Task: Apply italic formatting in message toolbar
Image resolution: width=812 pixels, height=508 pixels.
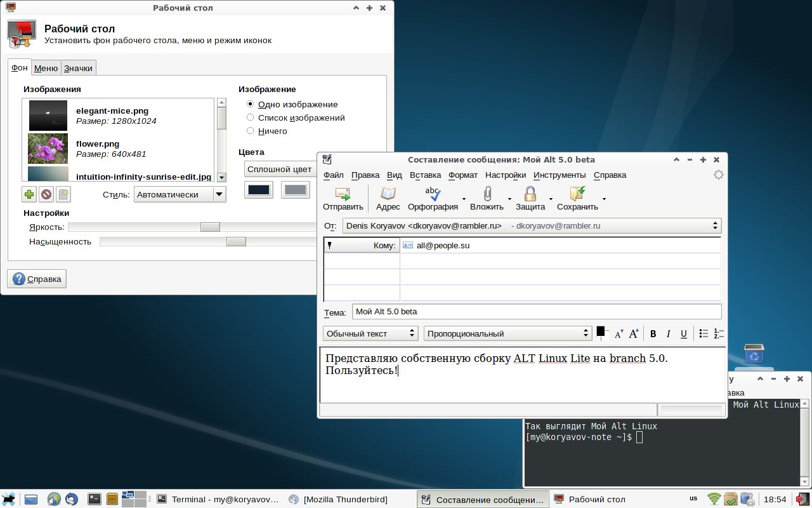Action: [669, 333]
